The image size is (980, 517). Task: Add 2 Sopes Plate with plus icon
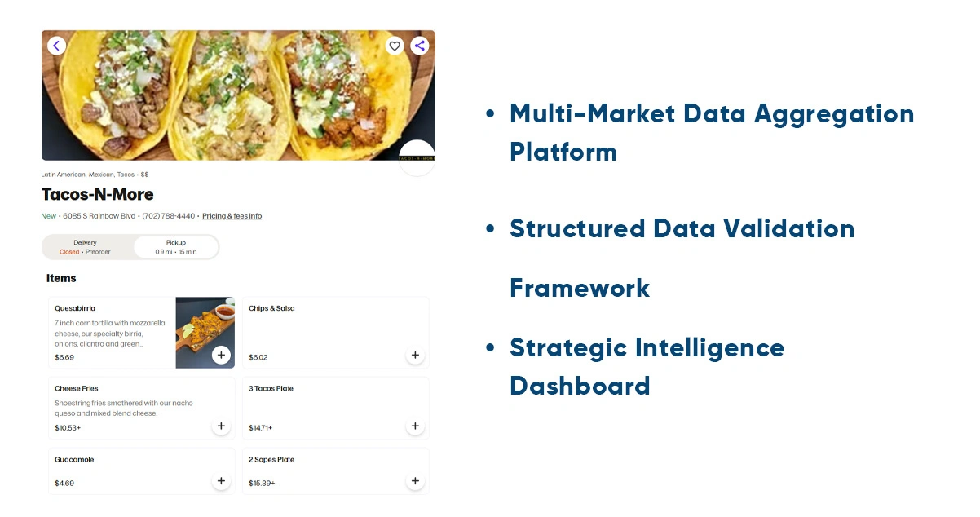coord(415,481)
